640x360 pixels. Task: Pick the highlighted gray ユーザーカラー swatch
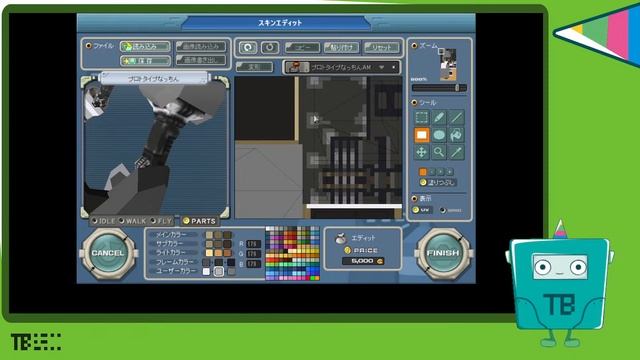pos(219,271)
